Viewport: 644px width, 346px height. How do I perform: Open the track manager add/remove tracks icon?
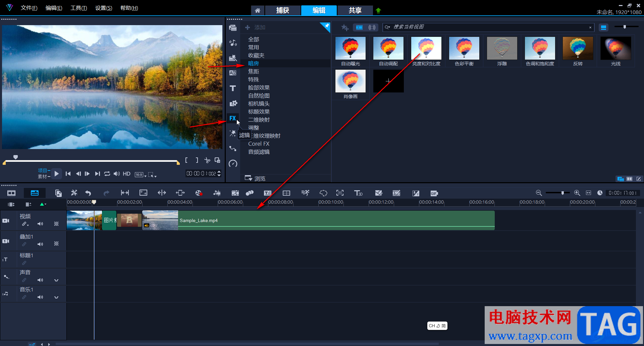(29, 204)
